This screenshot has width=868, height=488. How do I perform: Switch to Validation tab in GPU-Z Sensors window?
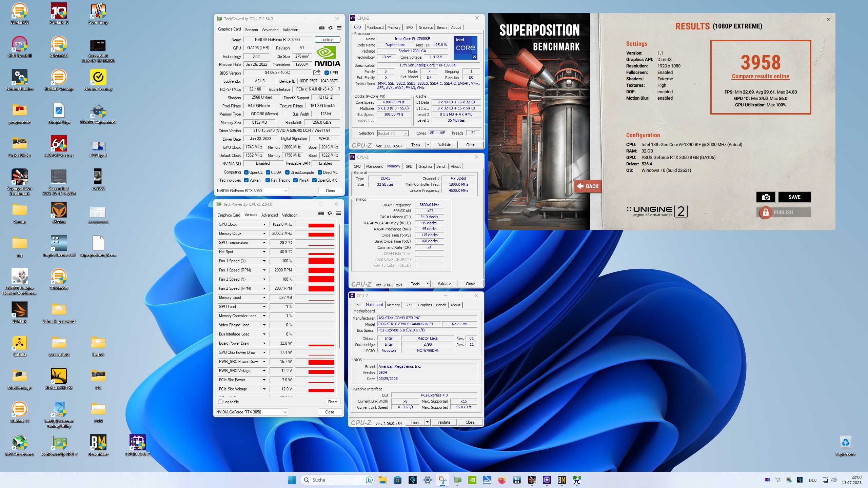click(x=290, y=215)
